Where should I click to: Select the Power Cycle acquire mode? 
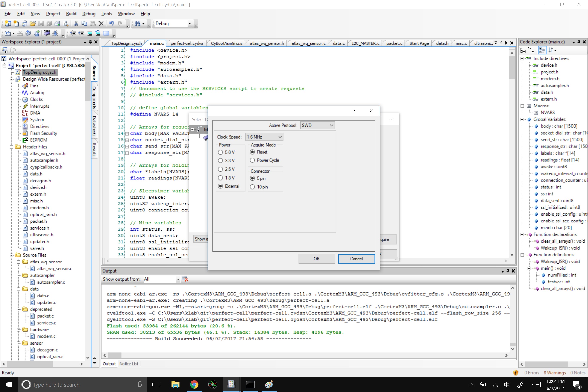[x=253, y=160]
